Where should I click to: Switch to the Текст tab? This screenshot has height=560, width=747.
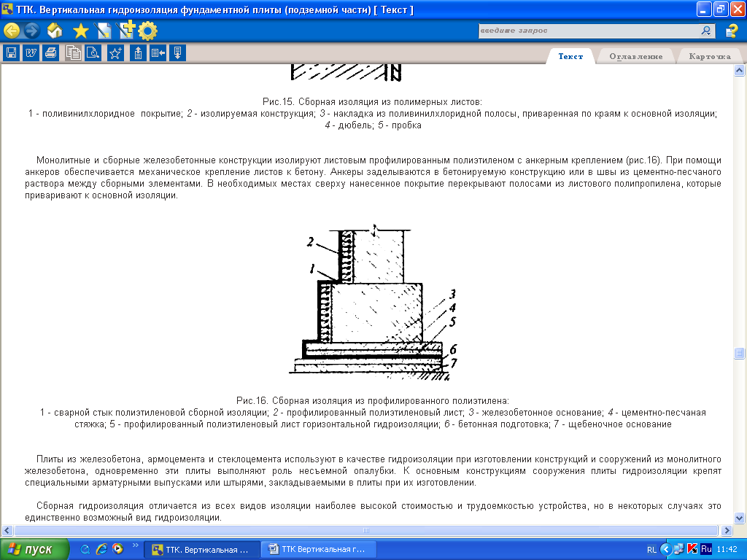click(570, 56)
